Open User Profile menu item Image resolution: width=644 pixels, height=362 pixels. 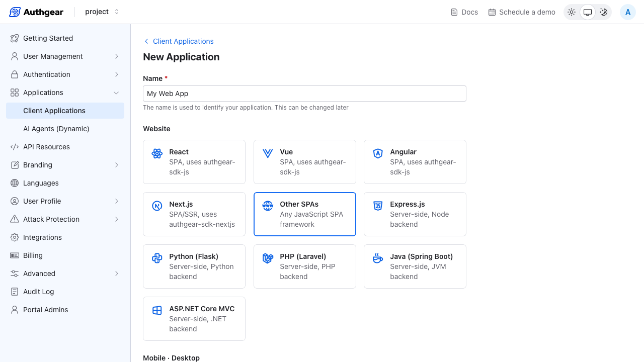click(x=65, y=201)
